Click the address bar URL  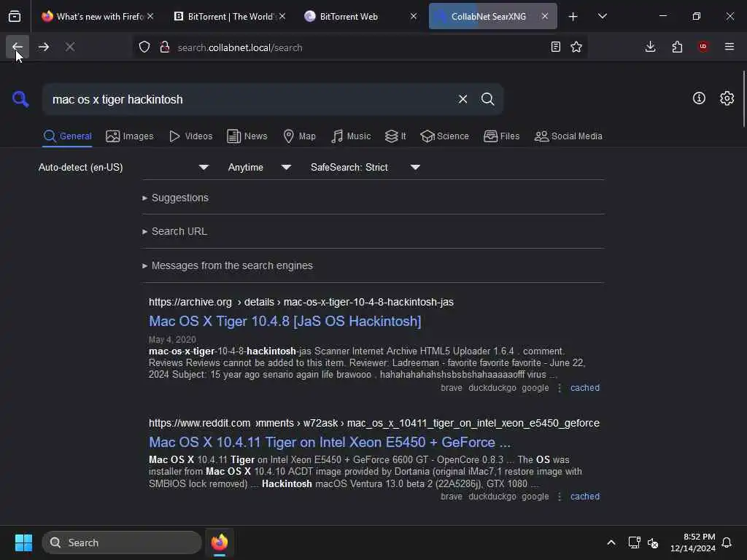pyautogui.click(x=239, y=47)
